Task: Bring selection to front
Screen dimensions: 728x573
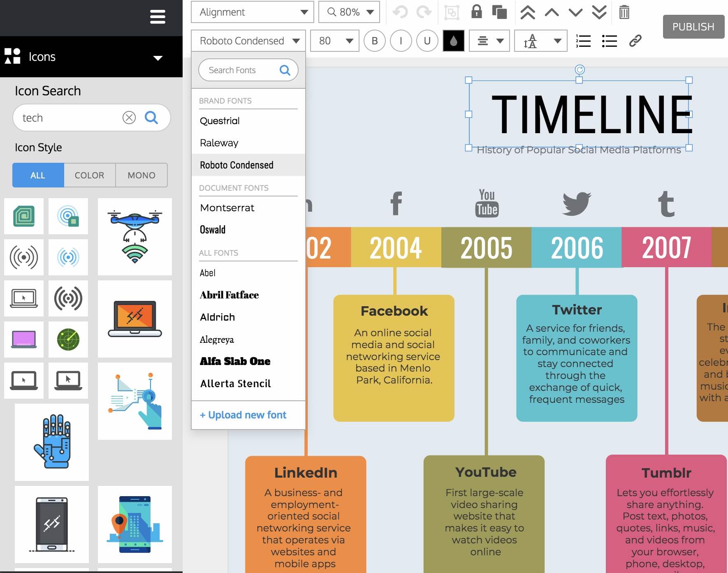Action: [x=528, y=12]
